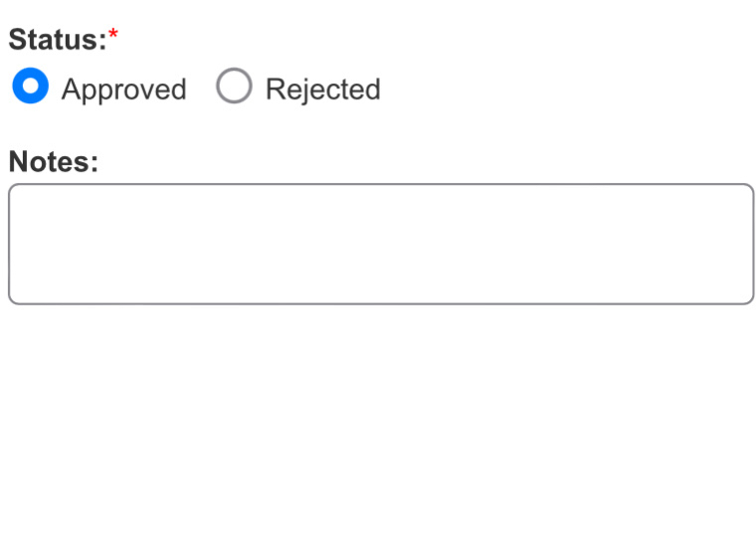Click the bold Notes heading
This screenshot has height=537, width=756.
click(54, 162)
